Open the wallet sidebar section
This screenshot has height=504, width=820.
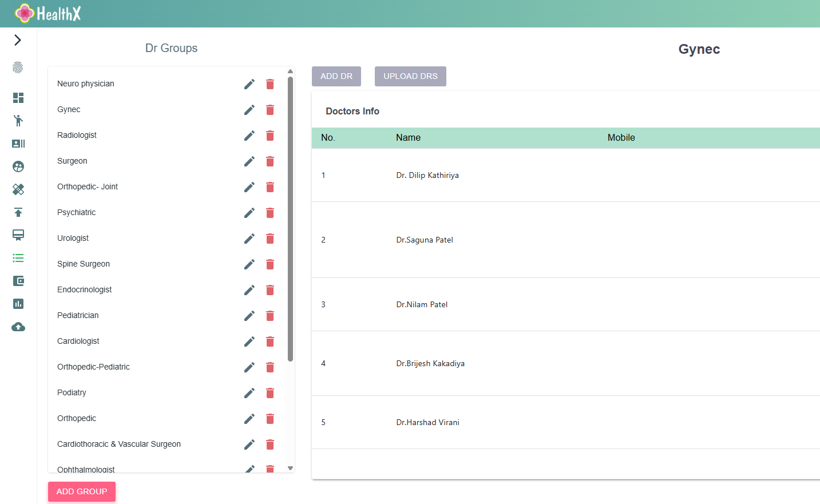[18, 281]
